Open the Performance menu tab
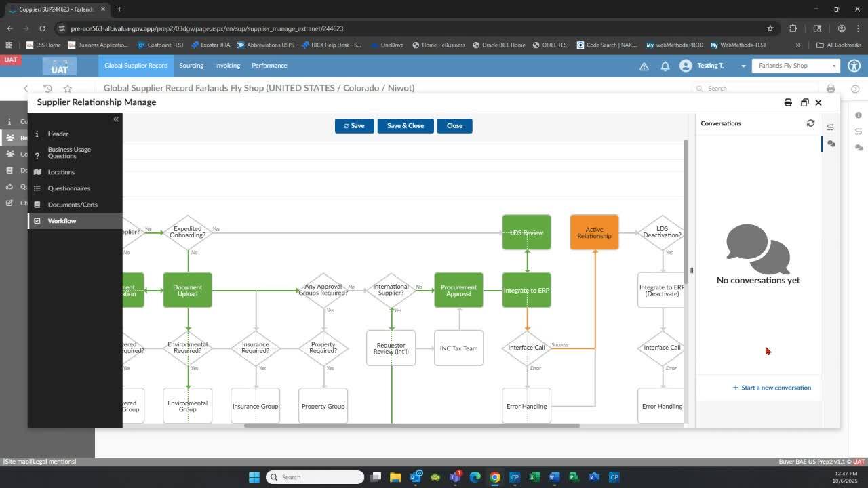The image size is (868, 488). coord(269,66)
